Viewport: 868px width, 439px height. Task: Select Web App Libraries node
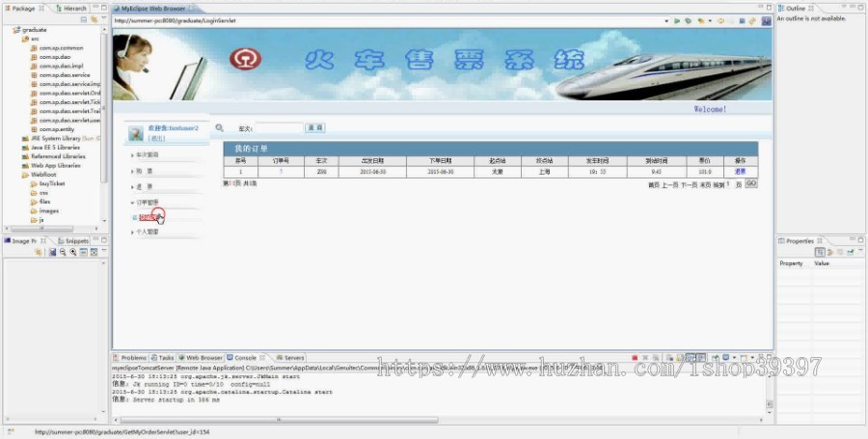[51, 166]
